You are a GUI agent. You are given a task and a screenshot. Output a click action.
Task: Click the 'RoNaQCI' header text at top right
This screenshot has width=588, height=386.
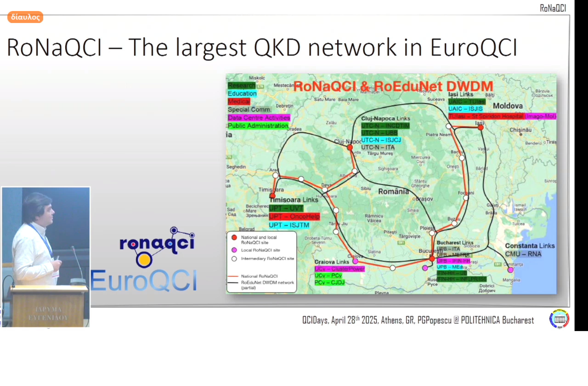(x=553, y=8)
